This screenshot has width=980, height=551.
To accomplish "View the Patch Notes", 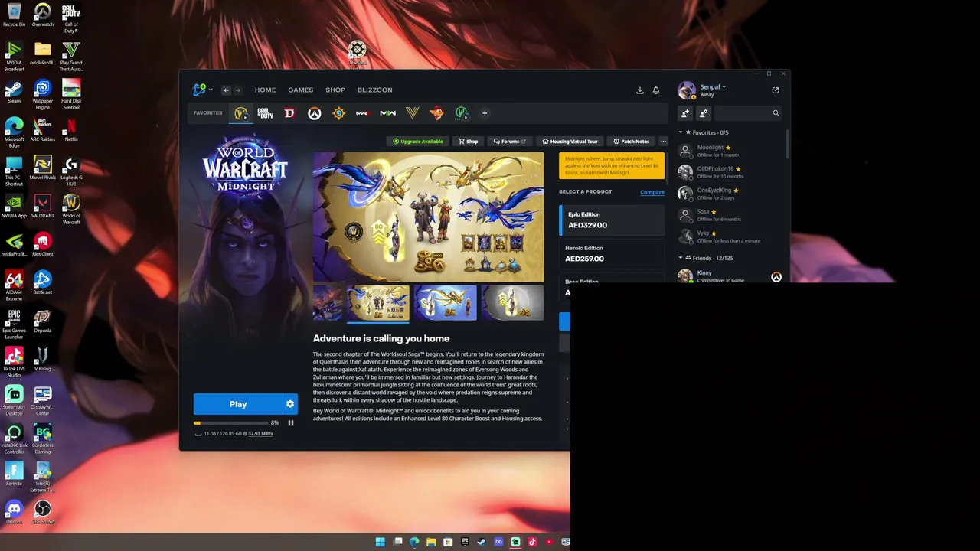I will (632, 142).
